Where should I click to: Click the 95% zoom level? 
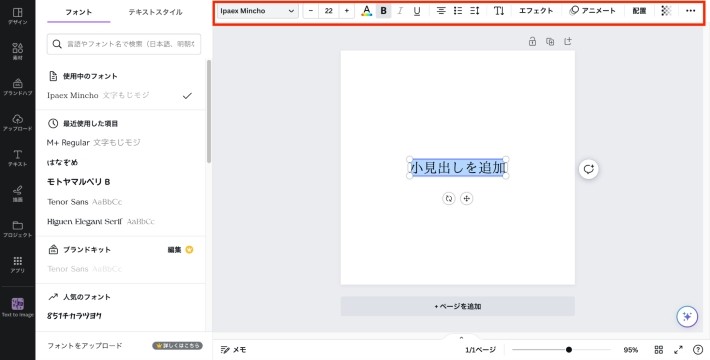pyautogui.click(x=630, y=350)
